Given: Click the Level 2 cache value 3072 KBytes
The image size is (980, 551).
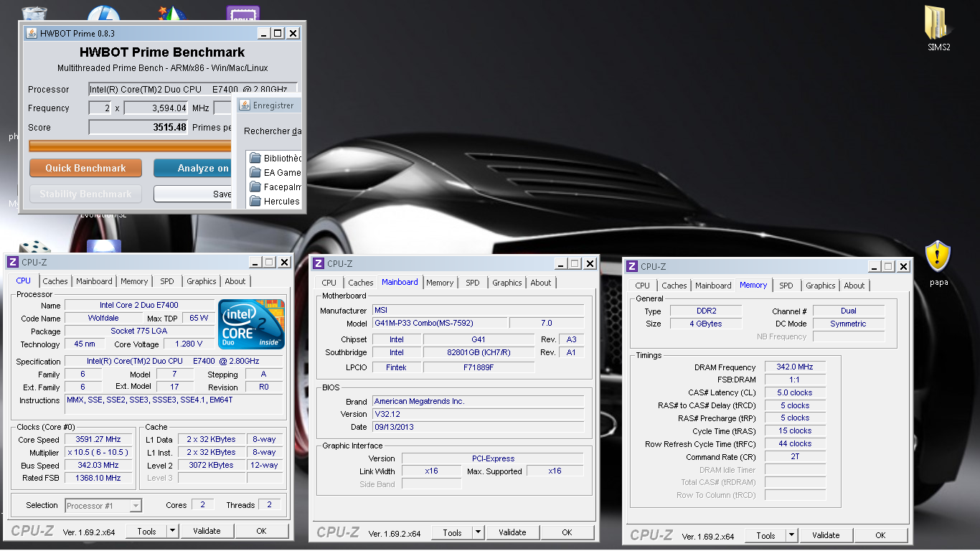Looking at the screenshot, I should [x=210, y=465].
